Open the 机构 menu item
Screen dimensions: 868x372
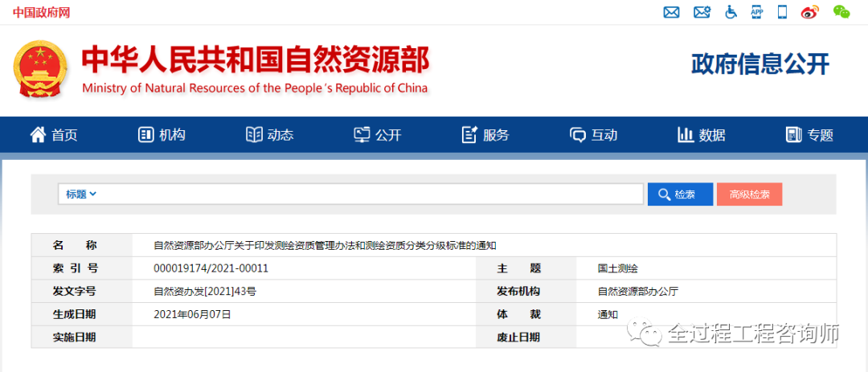172,135
